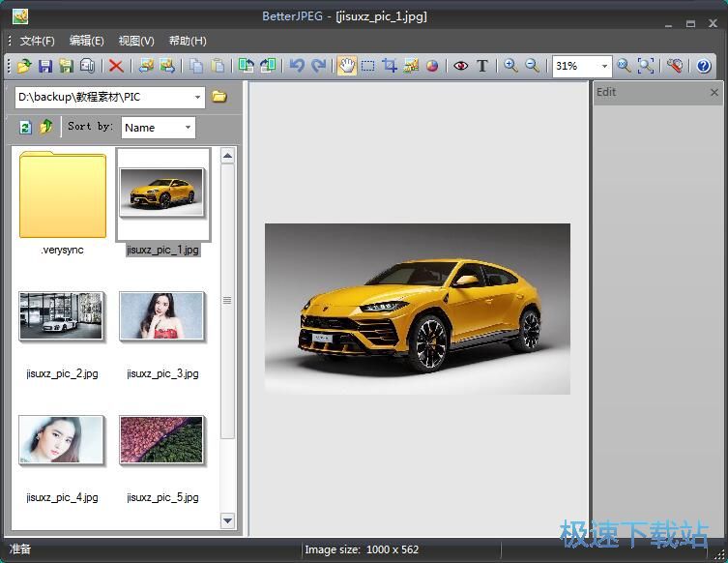Image resolution: width=728 pixels, height=563 pixels.
Task: Click the Zoom in magnifier icon
Action: click(x=510, y=66)
